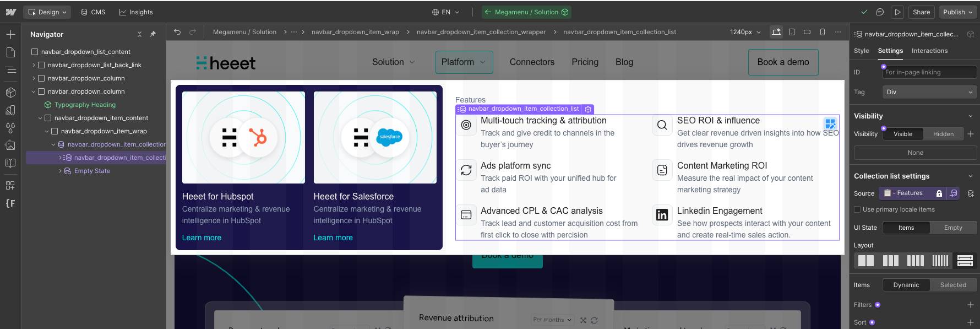Open the comments speech bubble icon

pos(880,12)
